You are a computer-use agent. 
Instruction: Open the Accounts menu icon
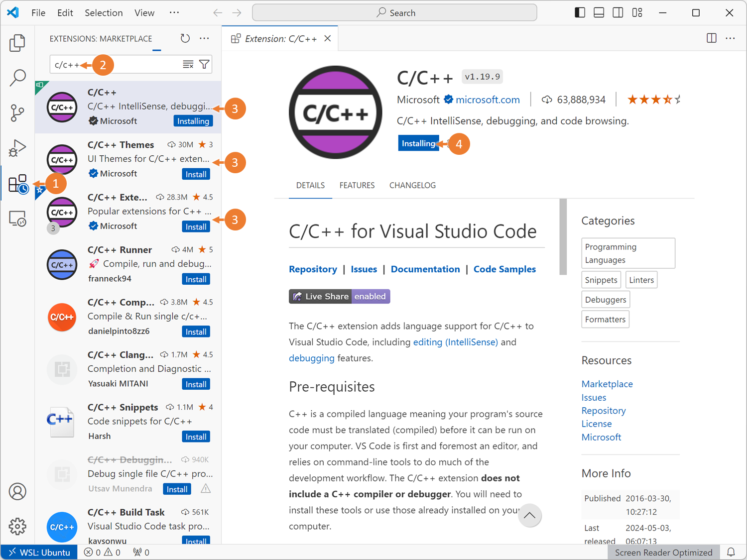tap(17, 491)
